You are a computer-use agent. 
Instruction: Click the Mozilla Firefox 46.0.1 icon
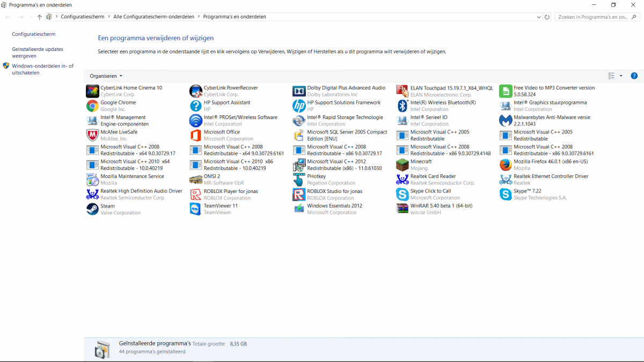pos(506,165)
